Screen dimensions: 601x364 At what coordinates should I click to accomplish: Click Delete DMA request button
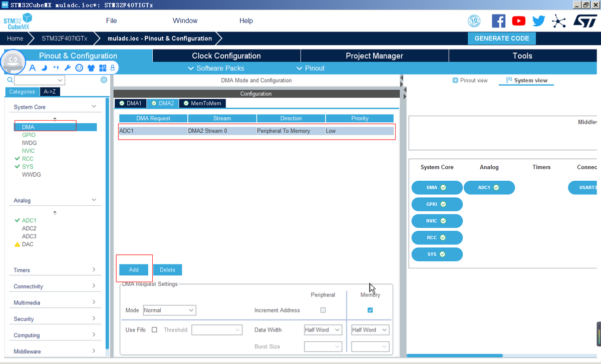pyautogui.click(x=167, y=270)
